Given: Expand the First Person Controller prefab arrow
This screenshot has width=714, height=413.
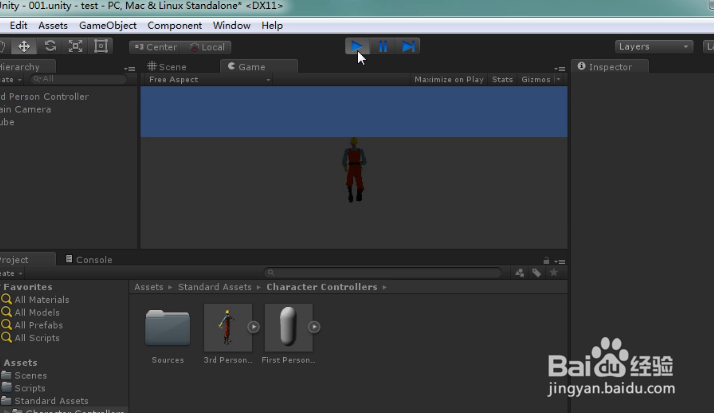Looking at the screenshot, I should (314, 326).
